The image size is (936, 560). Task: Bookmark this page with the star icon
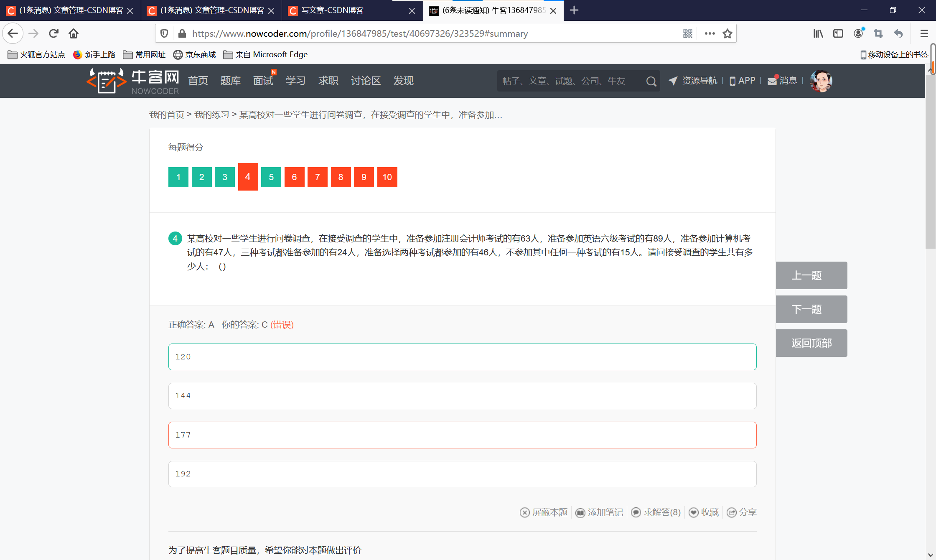[x=727, y=33]
